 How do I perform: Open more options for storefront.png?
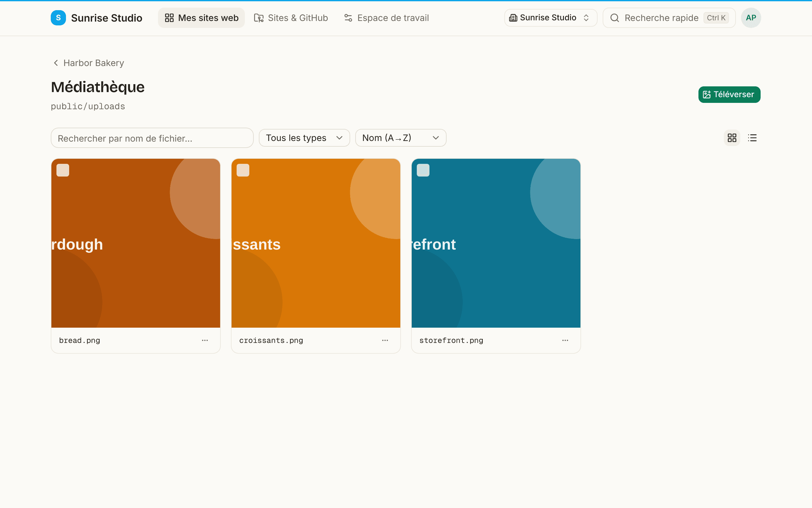tap(565, 340)
